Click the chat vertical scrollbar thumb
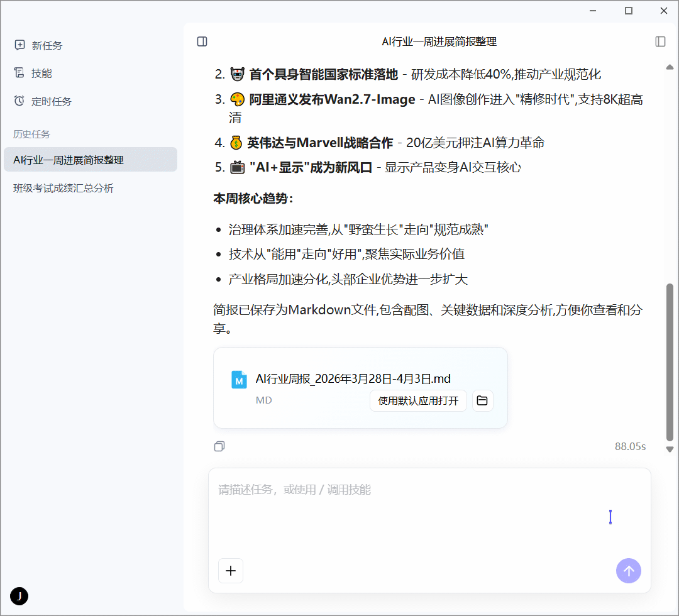Viewport: 679px width, 616px height. 670,362
